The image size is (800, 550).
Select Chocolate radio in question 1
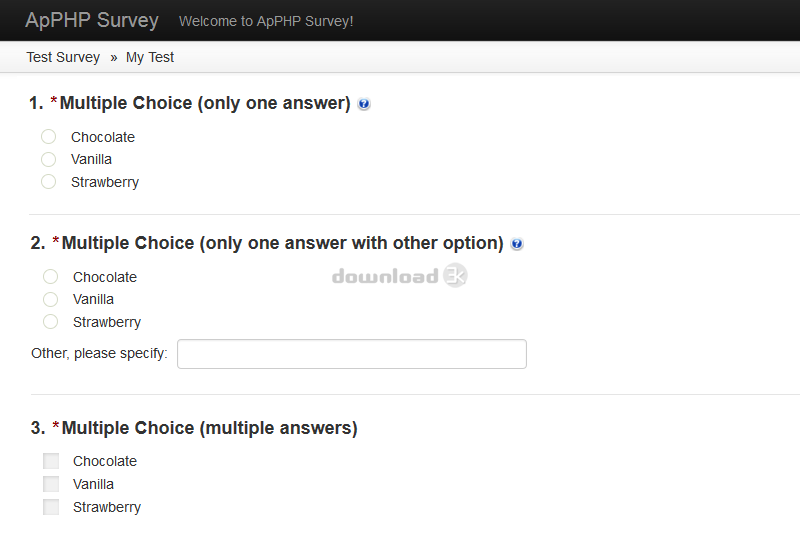(x=48, y=137)
